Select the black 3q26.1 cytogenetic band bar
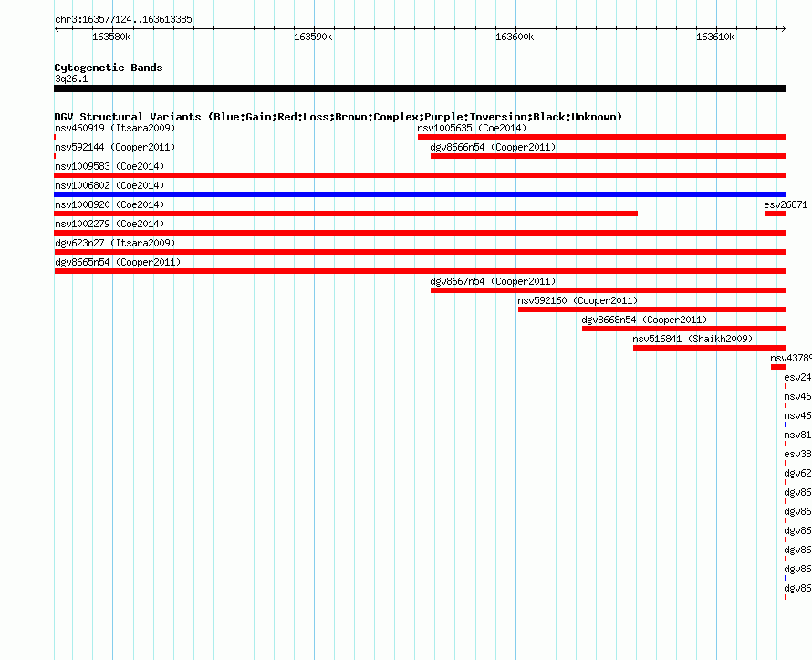This screenshot has width=812, height=660. [x=420, y=89]
